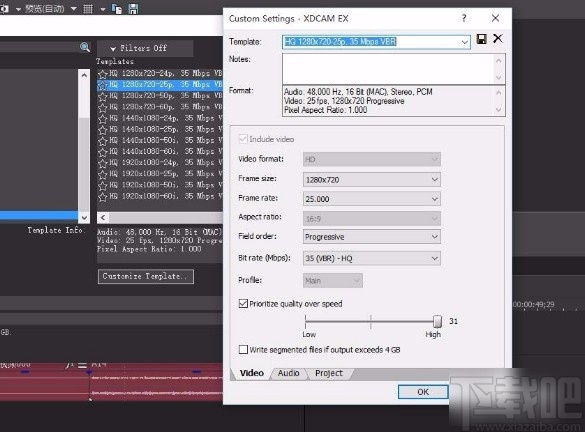Open the Template dropdown in Custom Settings
Viewport: 585px width, 432px height.
[464, 42]
